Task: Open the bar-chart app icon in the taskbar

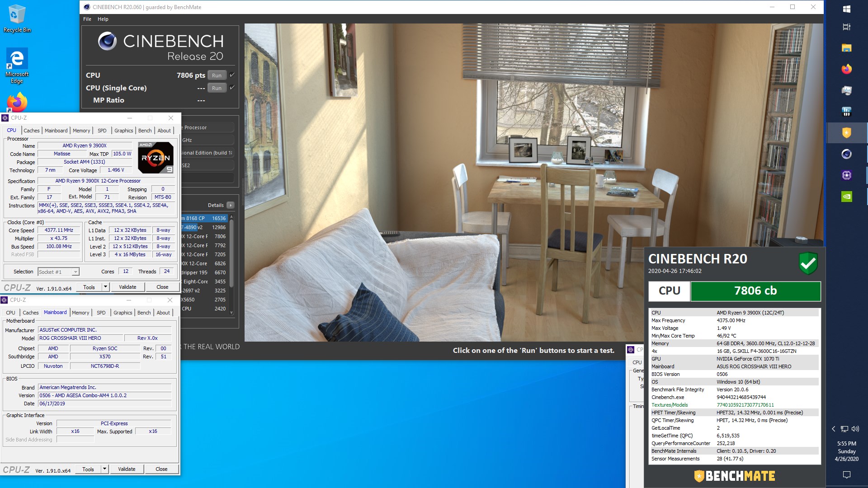Action: coord(847,112)
